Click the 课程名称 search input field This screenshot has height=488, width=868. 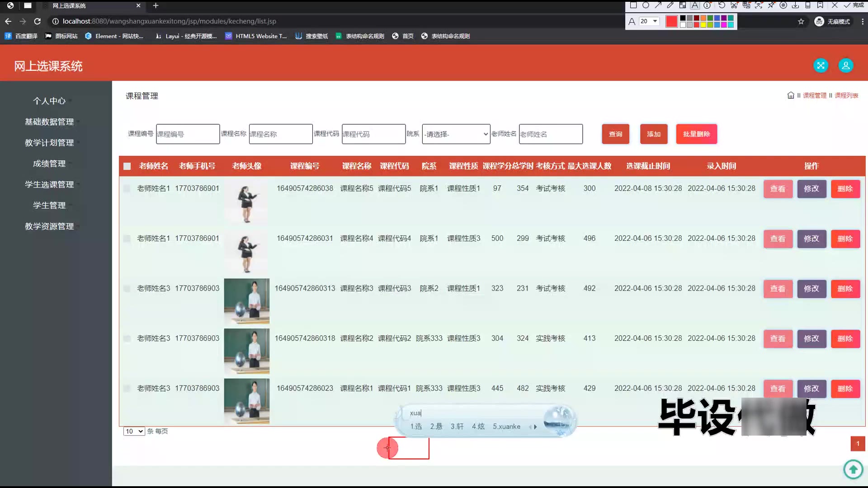[x=280, y=134]
